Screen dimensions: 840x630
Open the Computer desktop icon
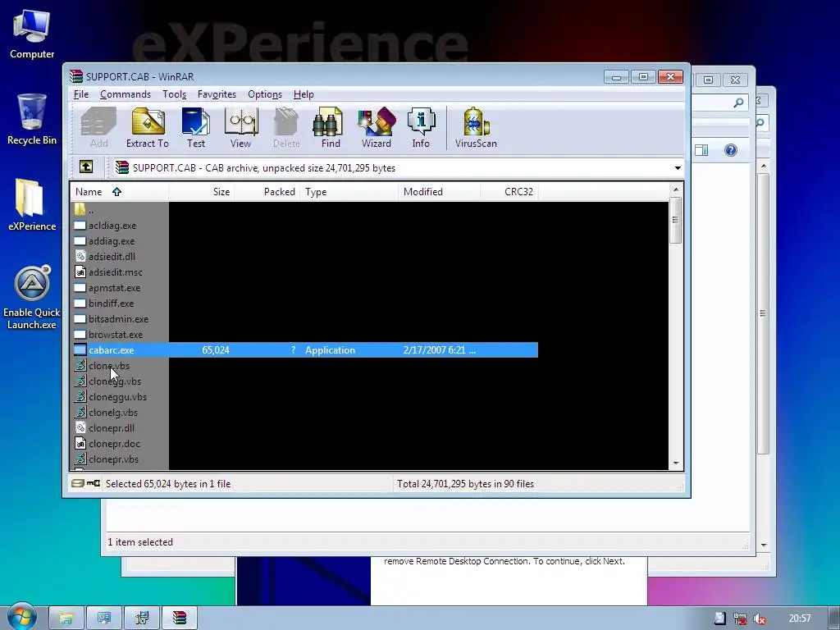[32, 34]
